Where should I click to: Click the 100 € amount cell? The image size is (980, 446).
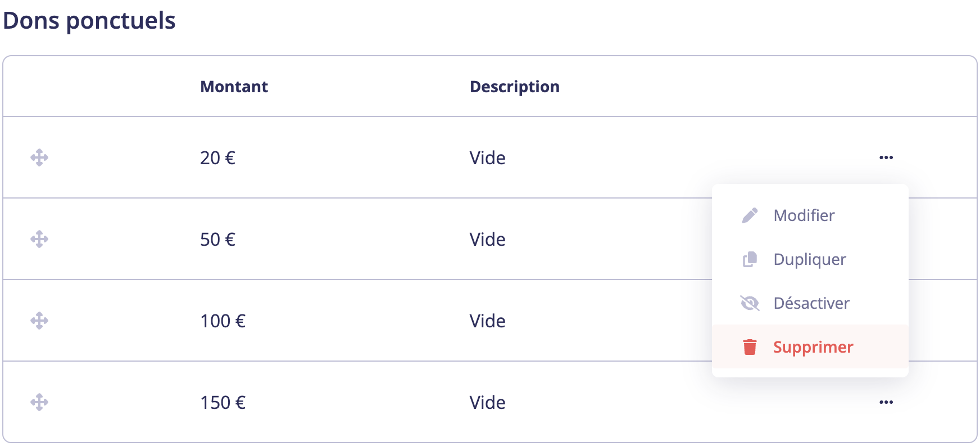(x=223, y=321)
